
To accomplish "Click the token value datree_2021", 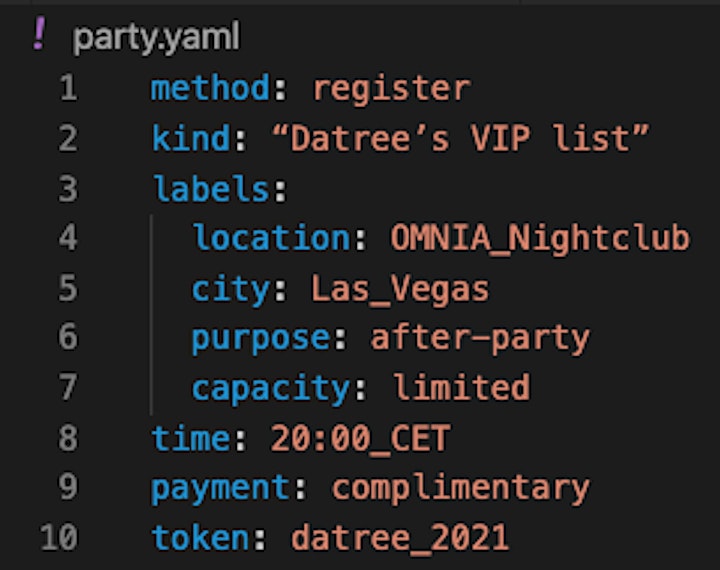I will coord(400,538).
